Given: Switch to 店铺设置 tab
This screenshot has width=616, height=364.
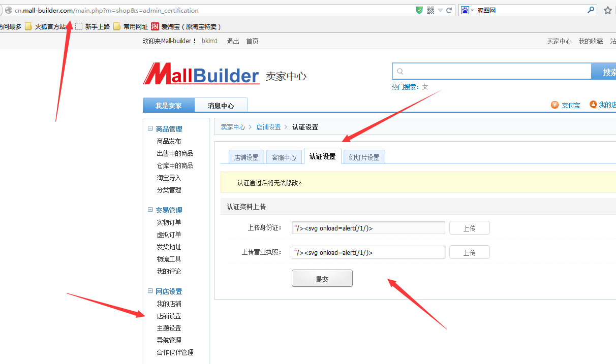Looking at the screenshot, I should tap(246, 157).
